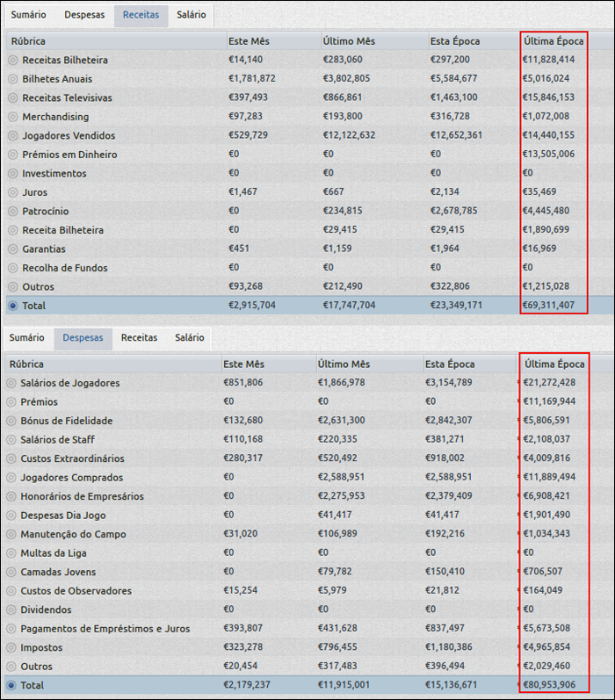615x700 pixels.
Task: Select the Custos de Observadores row
Action: [76, 590]
